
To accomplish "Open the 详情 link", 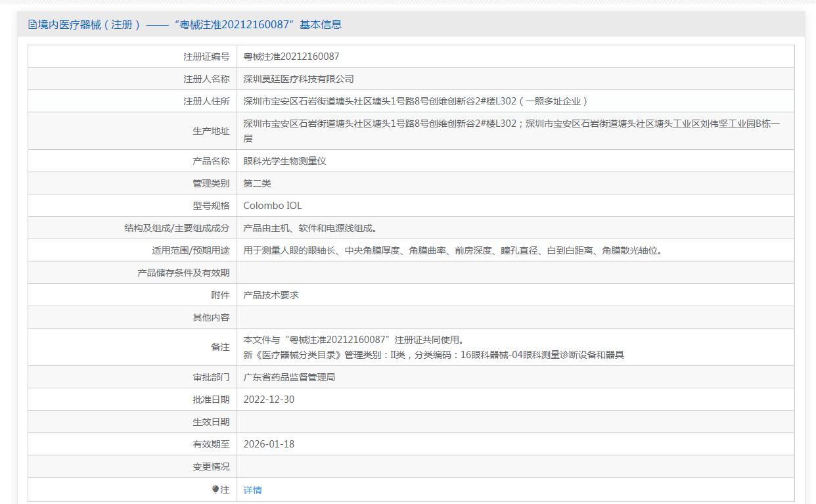I will tap(252, 490).
